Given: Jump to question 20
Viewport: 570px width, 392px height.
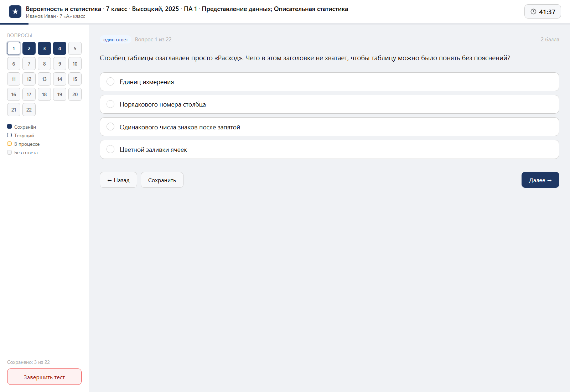Looking at the screenshot, I should (75, 94).
